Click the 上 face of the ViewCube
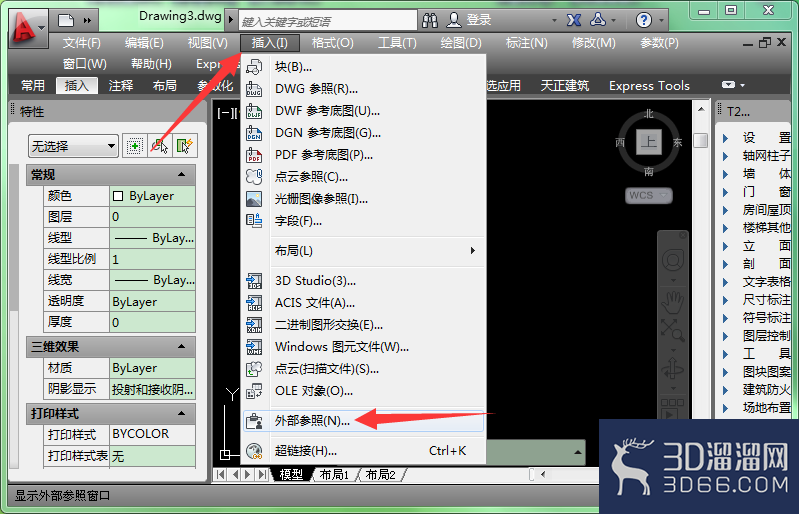Viewport: 799px width, 514px height. (x=649, y=141)
